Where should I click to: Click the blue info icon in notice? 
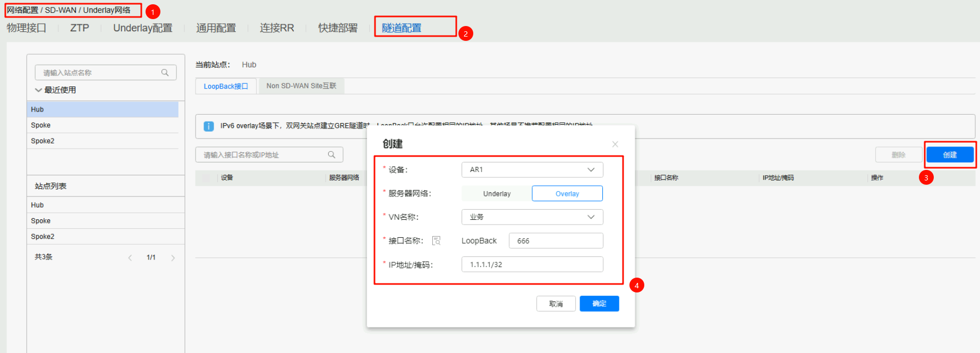209,126
